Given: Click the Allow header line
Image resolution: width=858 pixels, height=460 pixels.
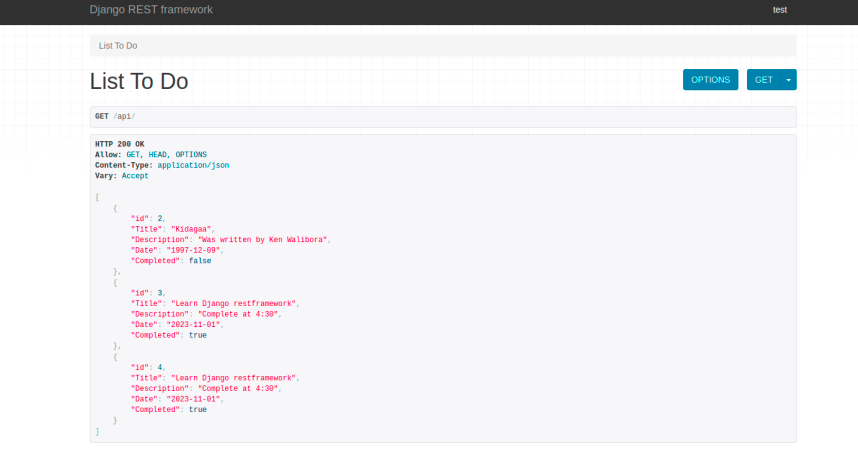Looking at the screenshot, I should [150, 155].
